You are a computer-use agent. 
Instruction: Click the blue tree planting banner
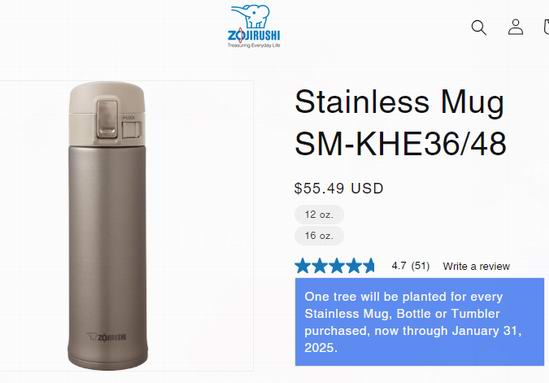pyautogui.click(x=419, y=322)
